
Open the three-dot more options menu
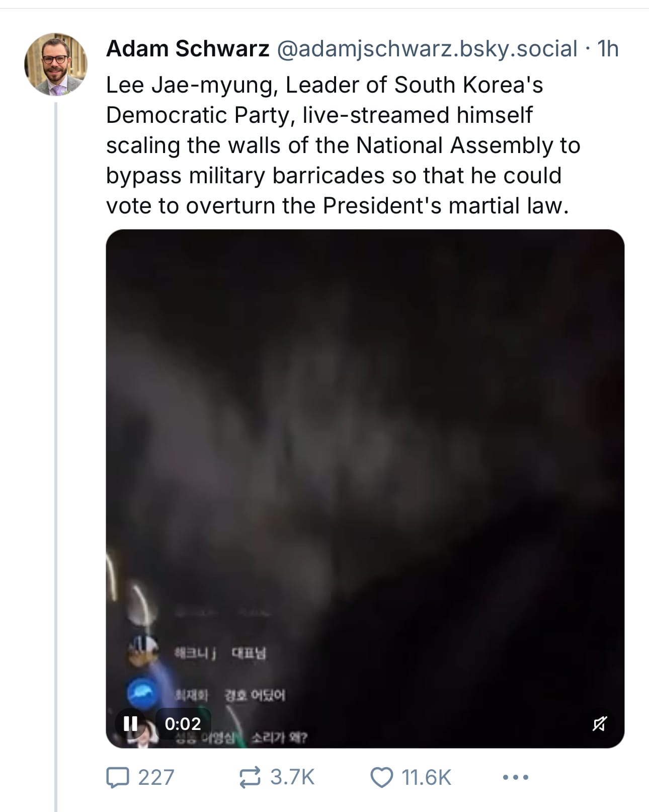(516, 777)
